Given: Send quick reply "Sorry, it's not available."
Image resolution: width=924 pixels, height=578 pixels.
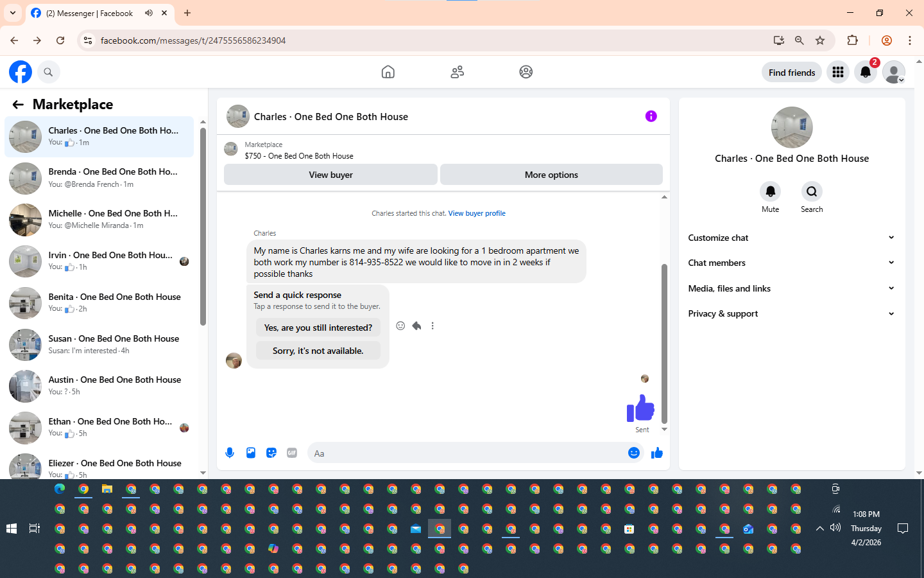Looking at the screenshot, I should (x=318, y=351).
